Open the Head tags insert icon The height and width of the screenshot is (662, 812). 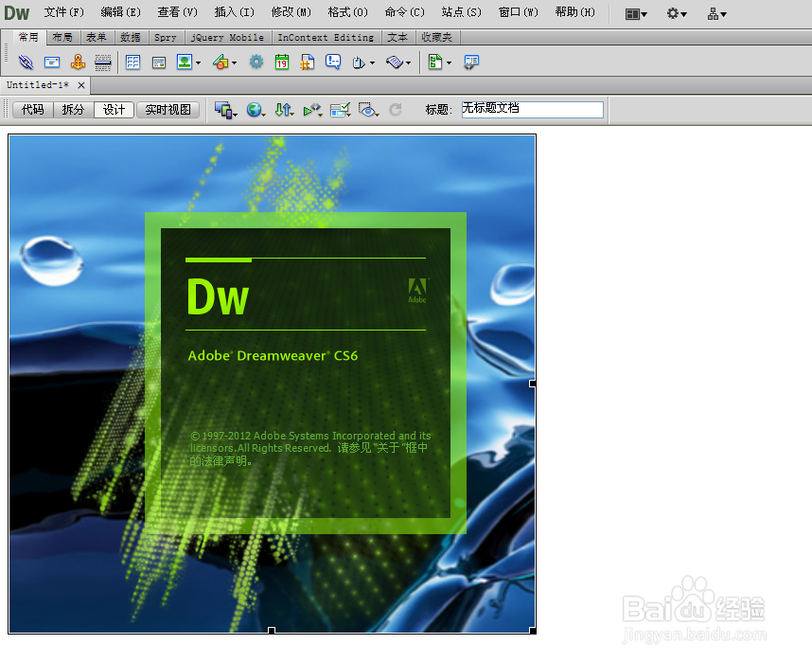click(x=359, y=63)
